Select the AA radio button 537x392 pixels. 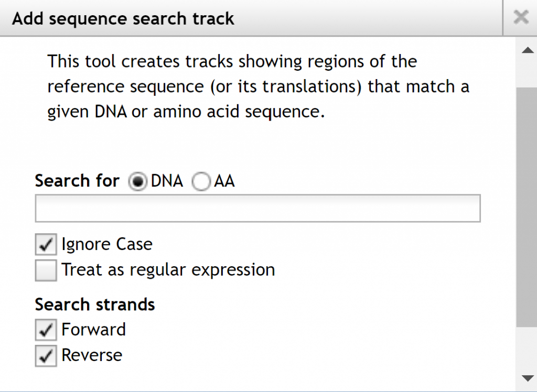pos(201,182)
